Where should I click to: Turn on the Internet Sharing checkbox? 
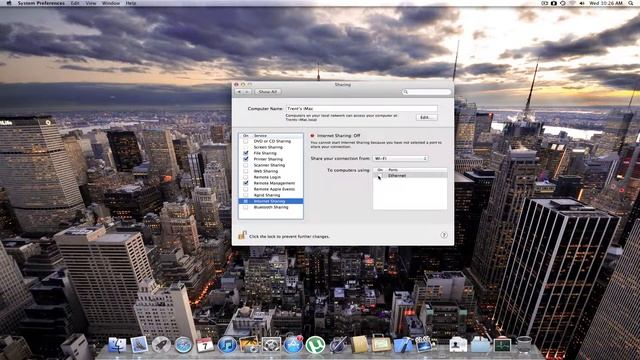click(x=246, y=201)
